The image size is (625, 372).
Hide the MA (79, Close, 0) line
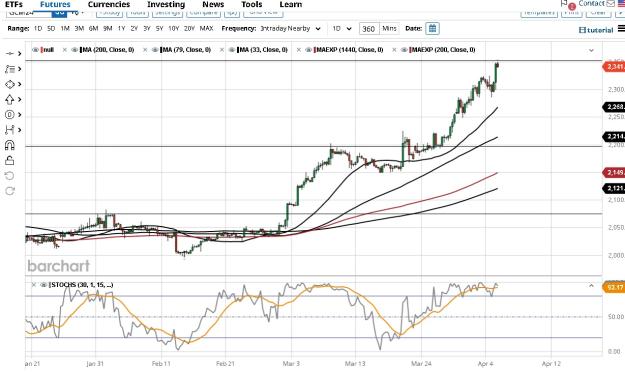(x=155, y=50)
